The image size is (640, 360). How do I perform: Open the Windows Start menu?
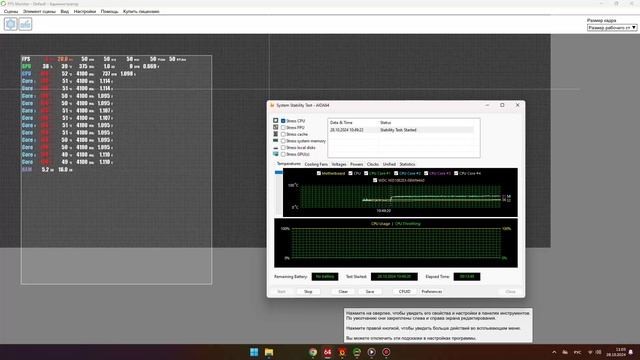(x=254, y=352)
